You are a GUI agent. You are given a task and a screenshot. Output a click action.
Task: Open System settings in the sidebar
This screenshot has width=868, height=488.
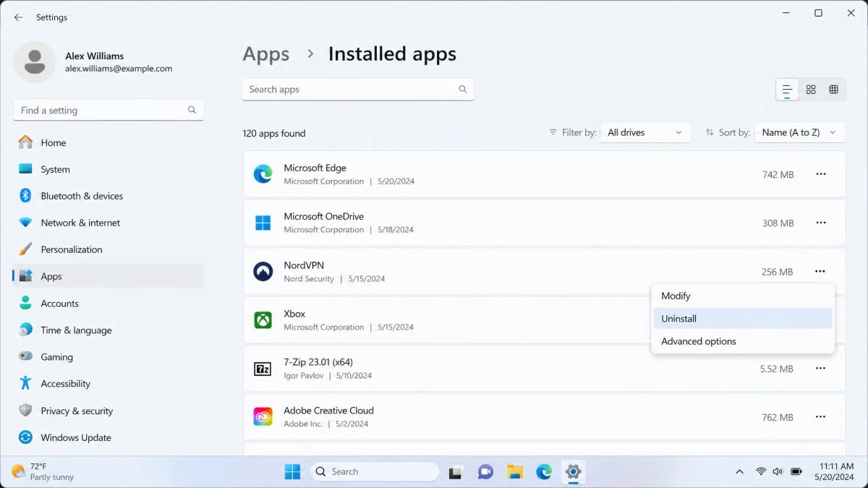(x=109, y=169)
